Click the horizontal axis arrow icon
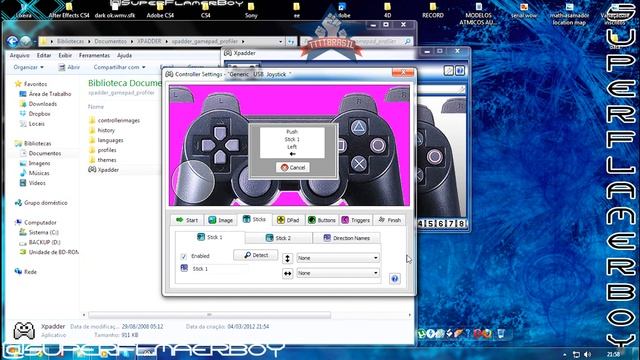 click(x=287, y=273)
